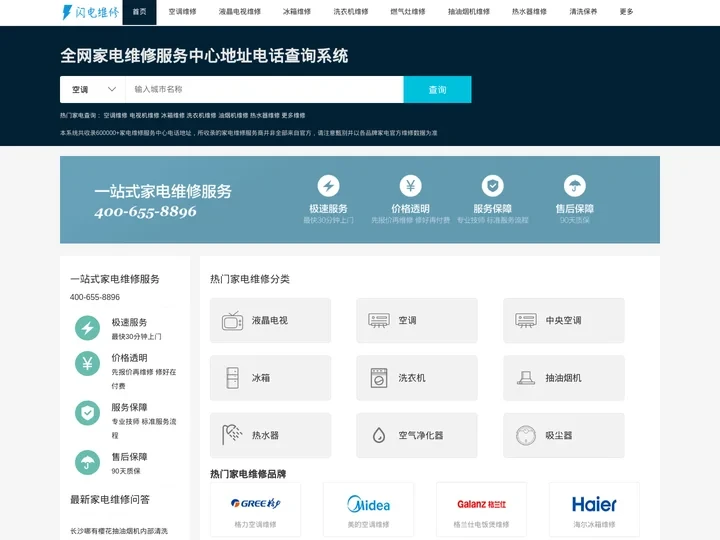The width and height of the screenshot is (720, 540).
Task: Select 热水器维修 in top navigation
Action: click(529, 12)
